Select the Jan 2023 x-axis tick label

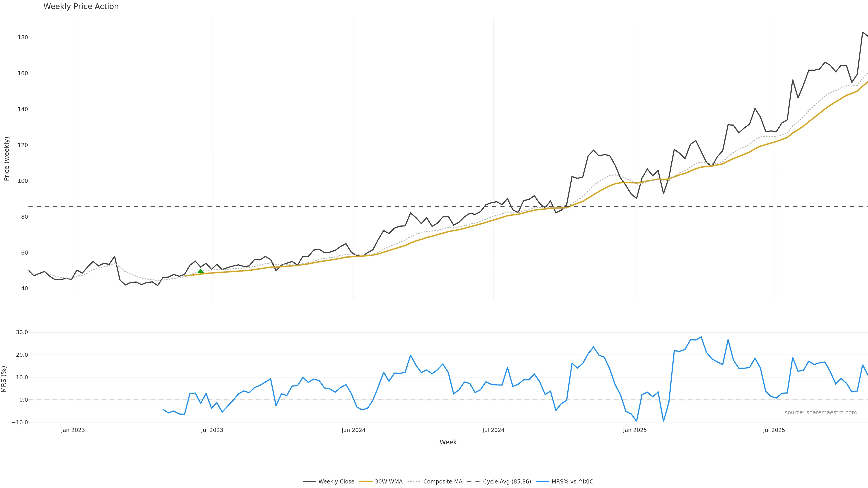73,430
